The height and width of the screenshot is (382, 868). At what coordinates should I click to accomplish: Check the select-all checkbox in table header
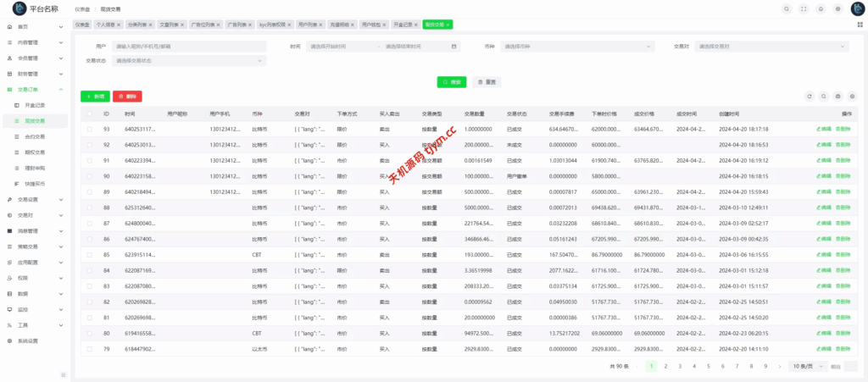89,113
